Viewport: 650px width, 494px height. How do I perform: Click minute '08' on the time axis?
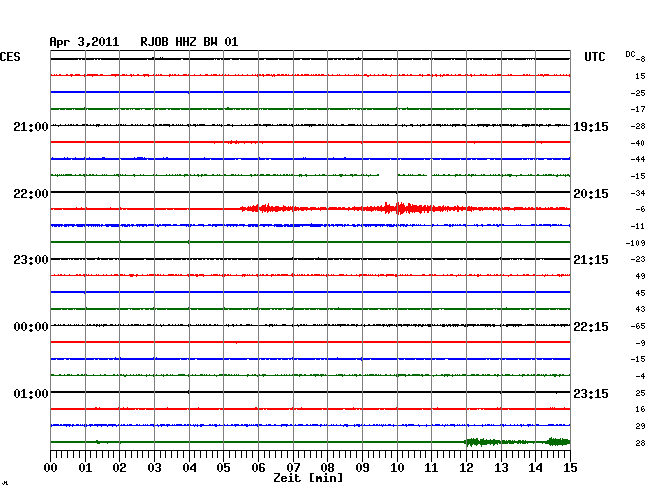(x=327, y=468)
